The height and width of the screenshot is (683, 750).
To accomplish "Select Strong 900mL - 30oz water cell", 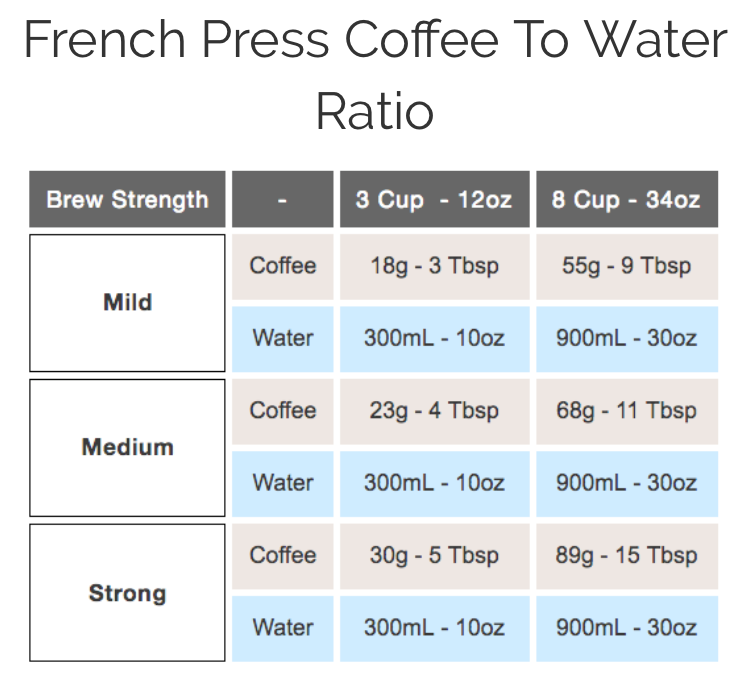I will click(626, 628).
